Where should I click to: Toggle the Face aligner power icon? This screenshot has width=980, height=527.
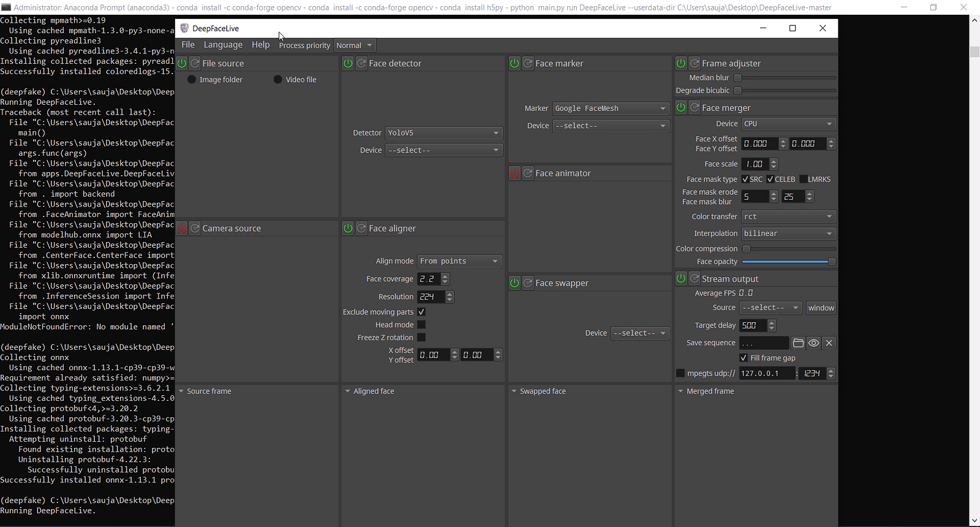tap(348, 228)
